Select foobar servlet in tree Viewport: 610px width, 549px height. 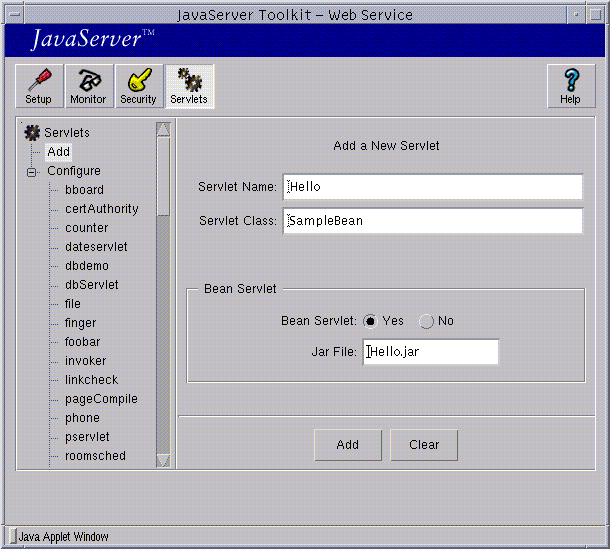(x=82, y=342)
